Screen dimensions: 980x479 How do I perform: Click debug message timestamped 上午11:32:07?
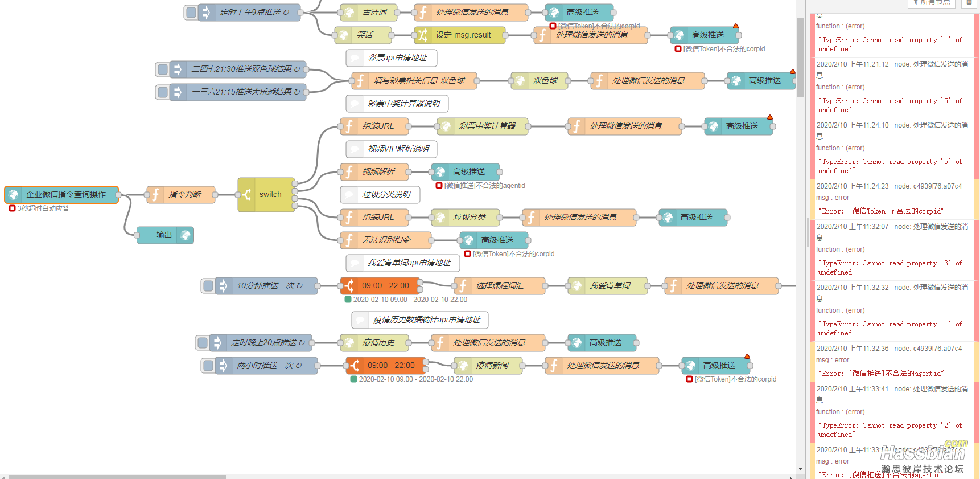point(892,249)
